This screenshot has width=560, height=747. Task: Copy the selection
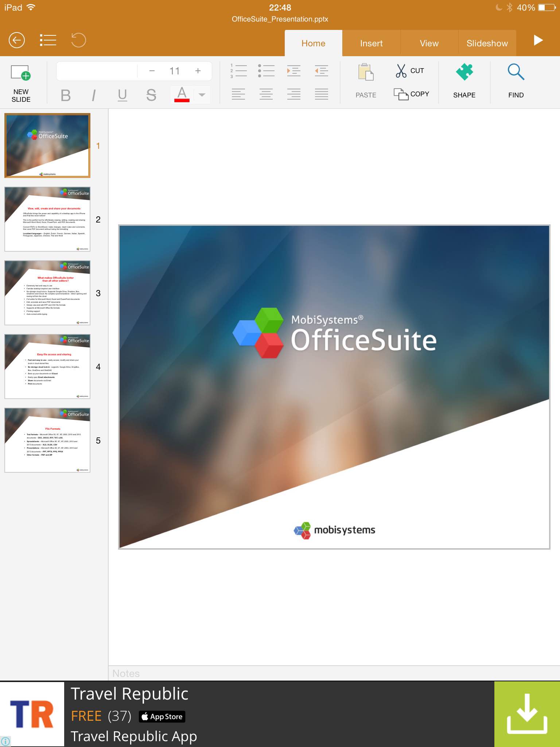pyautogui.click(x=412, y=94)
